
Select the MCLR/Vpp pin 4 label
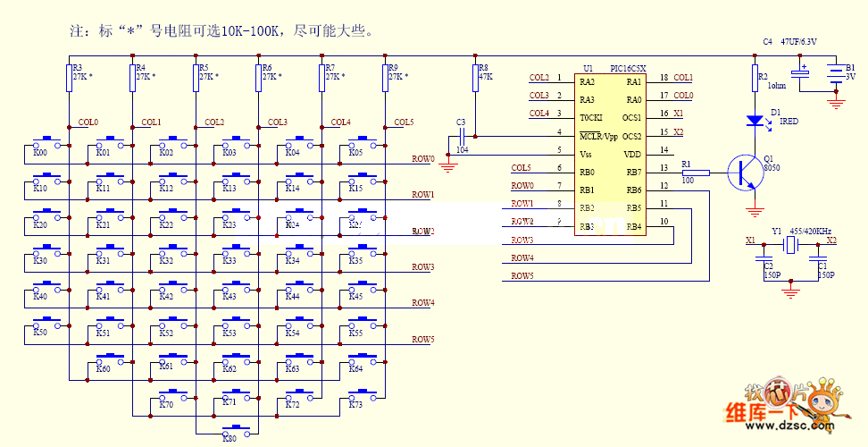598,136
